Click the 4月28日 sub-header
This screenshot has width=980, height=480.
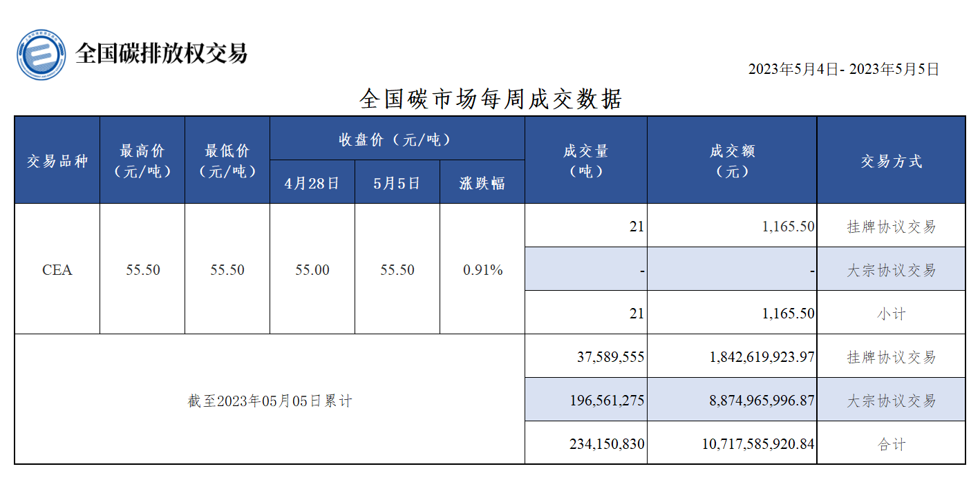pos(312,182)
